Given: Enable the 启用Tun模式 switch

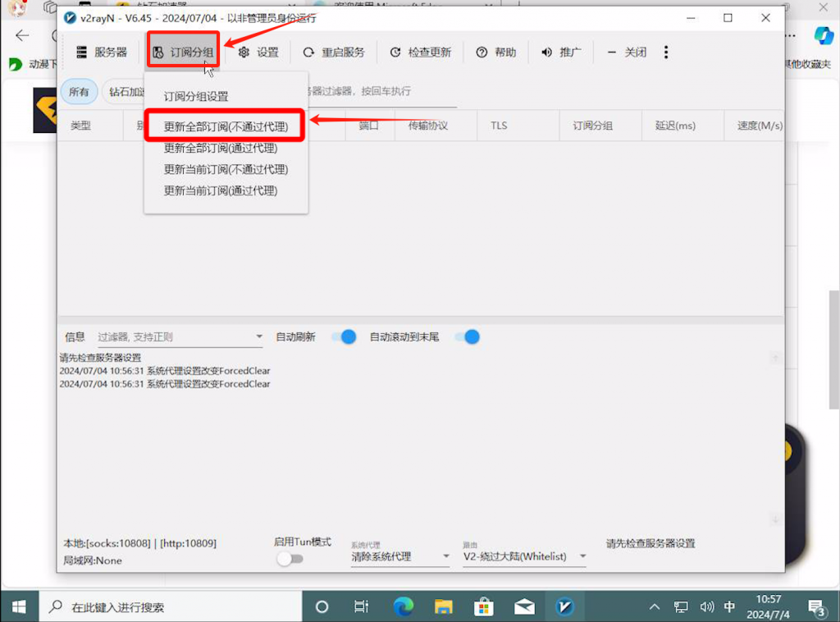Looking at the screenshot, I should [x=290, y=559].
